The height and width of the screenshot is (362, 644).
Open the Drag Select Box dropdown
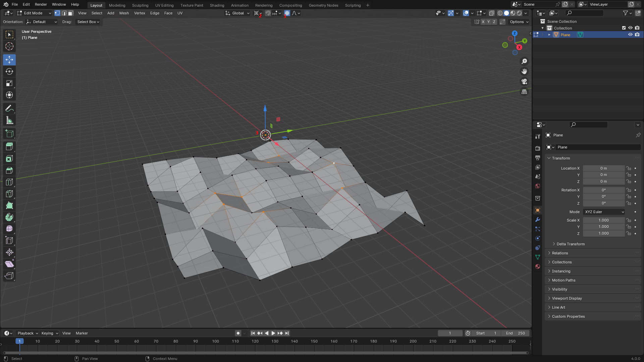click(88, 22)
